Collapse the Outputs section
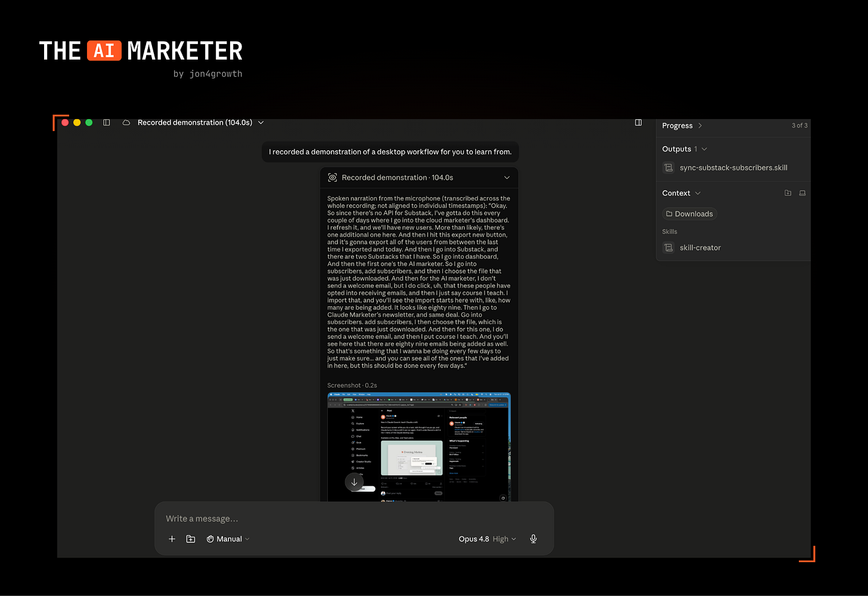The width and height of the screenshot is (868, 596). pos(684,149)
